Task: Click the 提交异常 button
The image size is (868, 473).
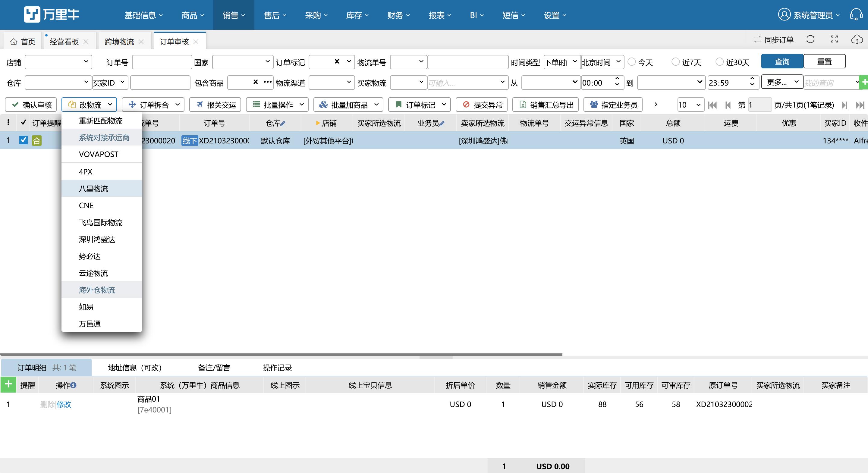Action: coord(482,105)
